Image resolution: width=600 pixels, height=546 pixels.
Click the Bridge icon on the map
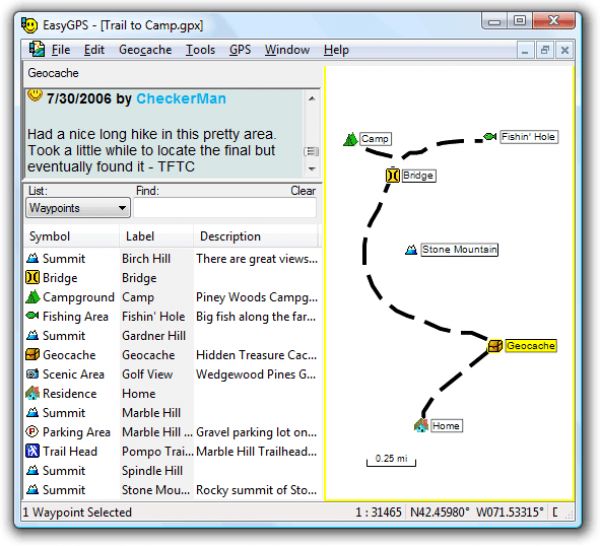coord(392,176)
